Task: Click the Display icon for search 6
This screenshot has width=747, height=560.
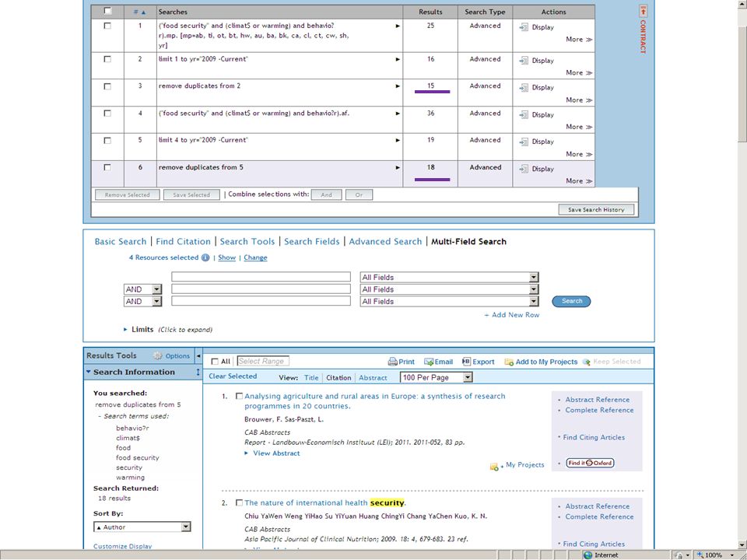Action: tap(524, 169)
